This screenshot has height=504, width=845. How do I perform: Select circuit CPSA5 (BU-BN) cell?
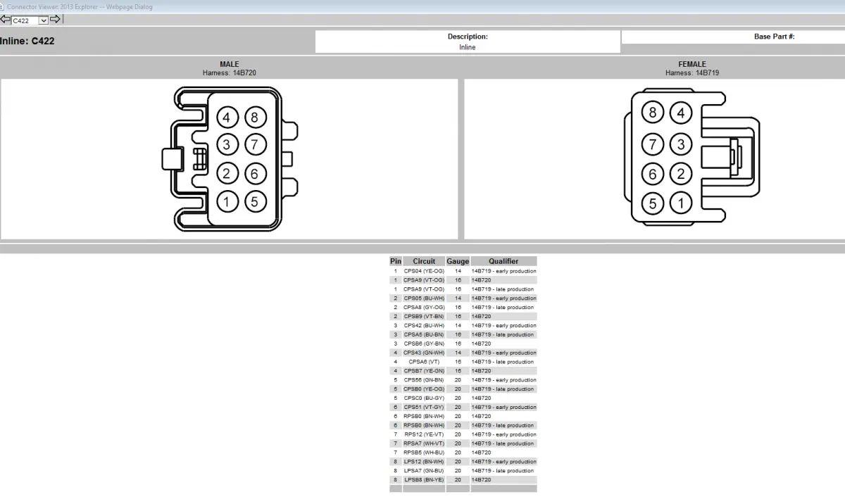424,335
